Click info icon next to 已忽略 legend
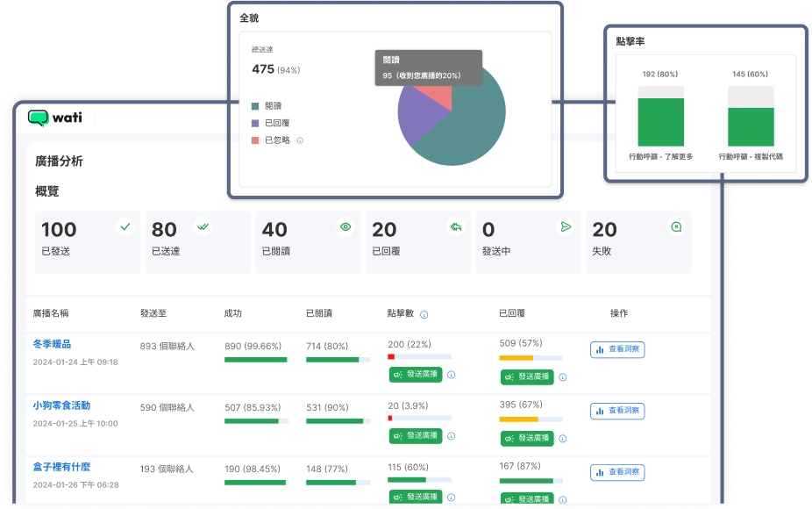 coord(300,140)
